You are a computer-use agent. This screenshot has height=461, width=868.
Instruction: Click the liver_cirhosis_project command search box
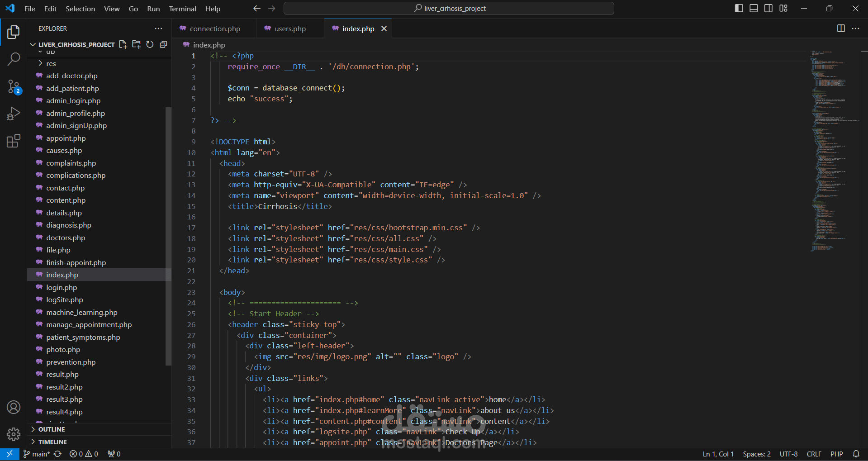pos(449,9)
